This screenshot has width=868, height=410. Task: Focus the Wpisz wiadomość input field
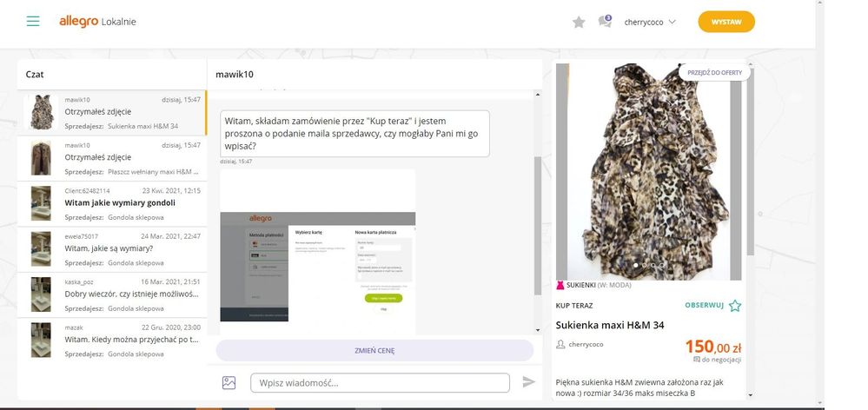pos(380,383)
